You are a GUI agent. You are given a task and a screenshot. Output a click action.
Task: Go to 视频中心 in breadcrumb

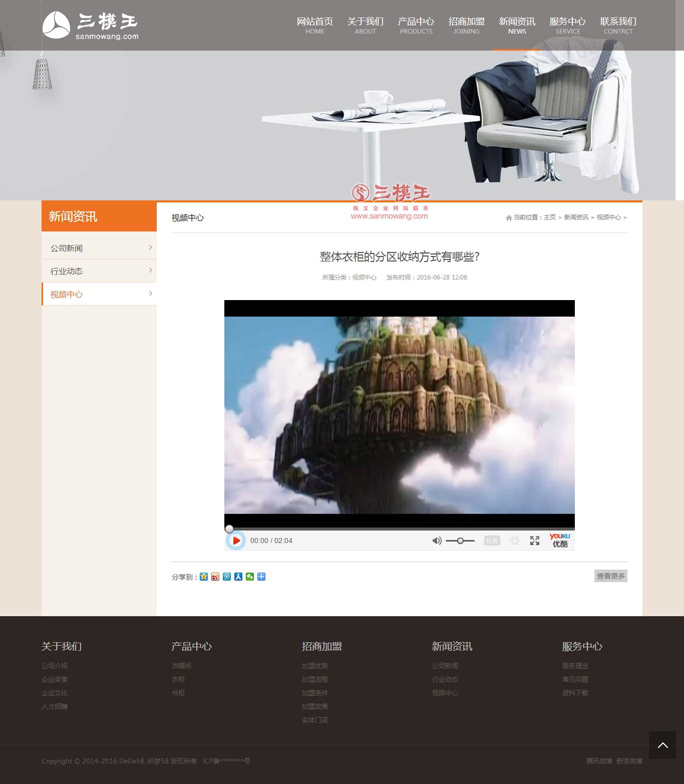click(609, 217)
